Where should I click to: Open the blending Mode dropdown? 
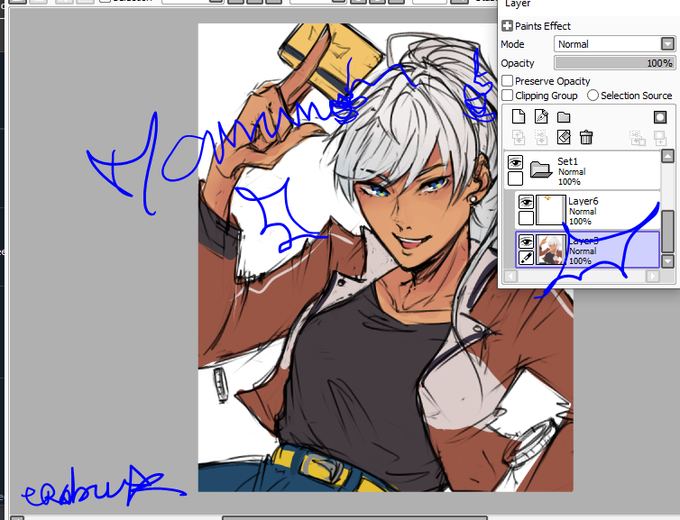[x=614, y=44]
